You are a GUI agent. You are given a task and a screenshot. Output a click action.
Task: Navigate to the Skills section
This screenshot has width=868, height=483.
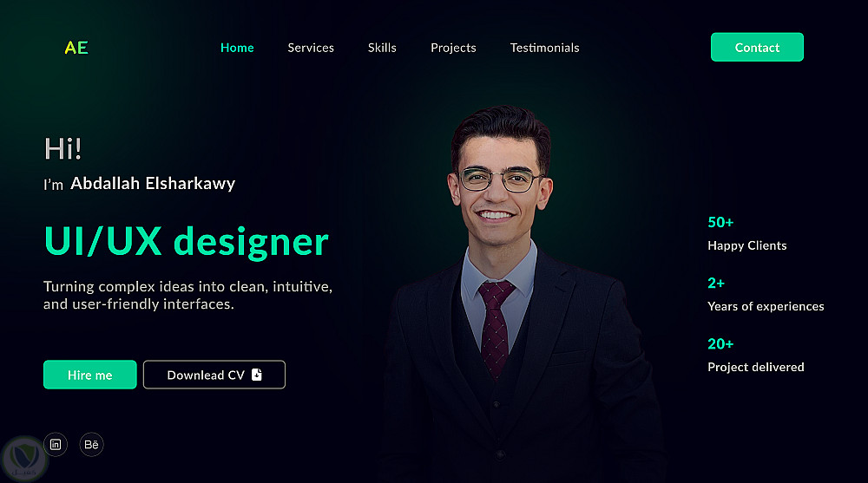click(382, 48)
